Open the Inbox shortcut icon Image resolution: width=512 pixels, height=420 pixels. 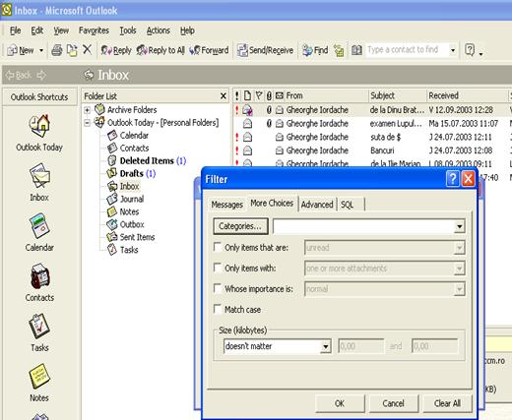click(x=39, y=175)
